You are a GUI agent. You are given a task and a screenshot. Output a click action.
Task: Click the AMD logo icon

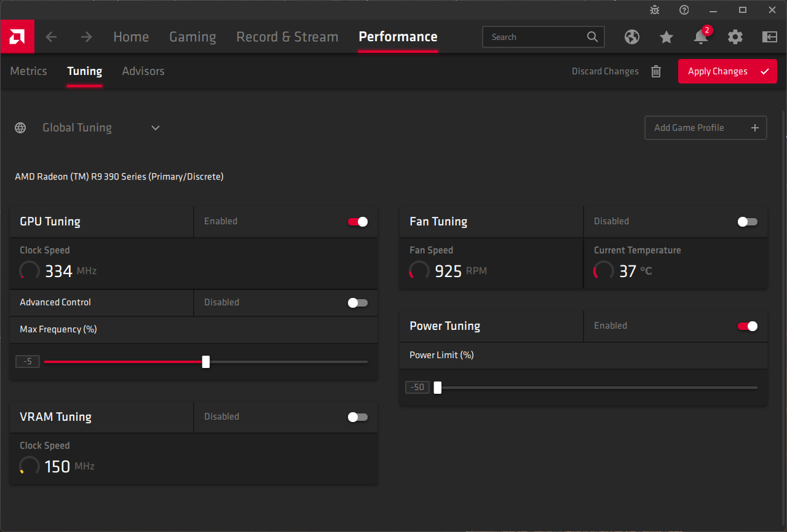click(x=17, y=36)
